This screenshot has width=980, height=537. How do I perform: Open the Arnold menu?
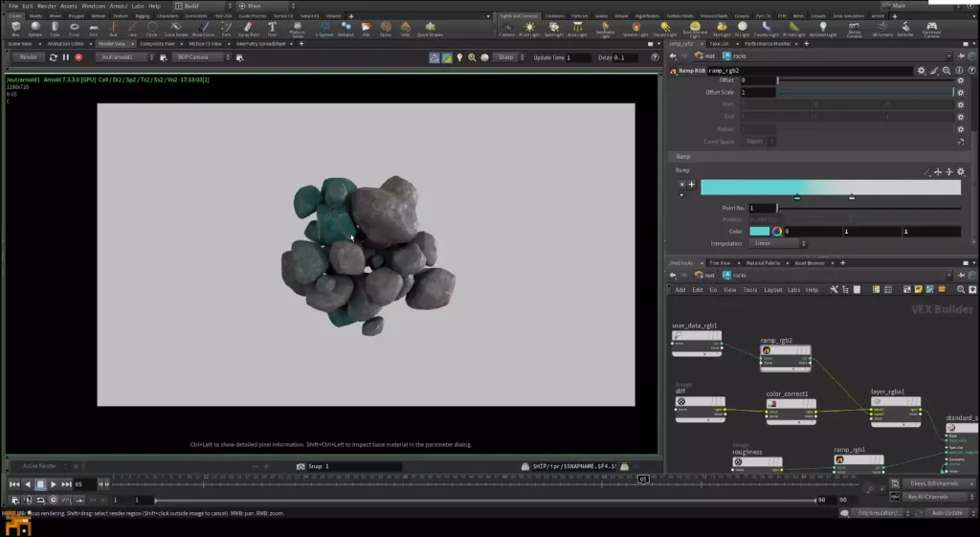118,6
